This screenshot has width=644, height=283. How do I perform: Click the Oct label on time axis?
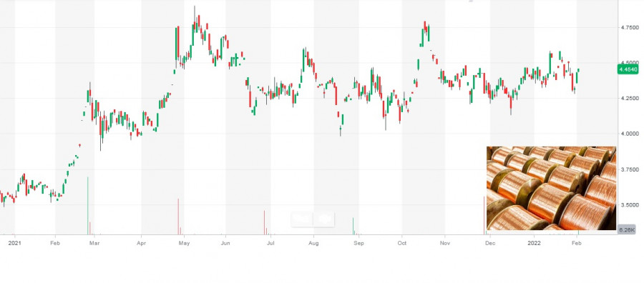click(x=402, y=243)
